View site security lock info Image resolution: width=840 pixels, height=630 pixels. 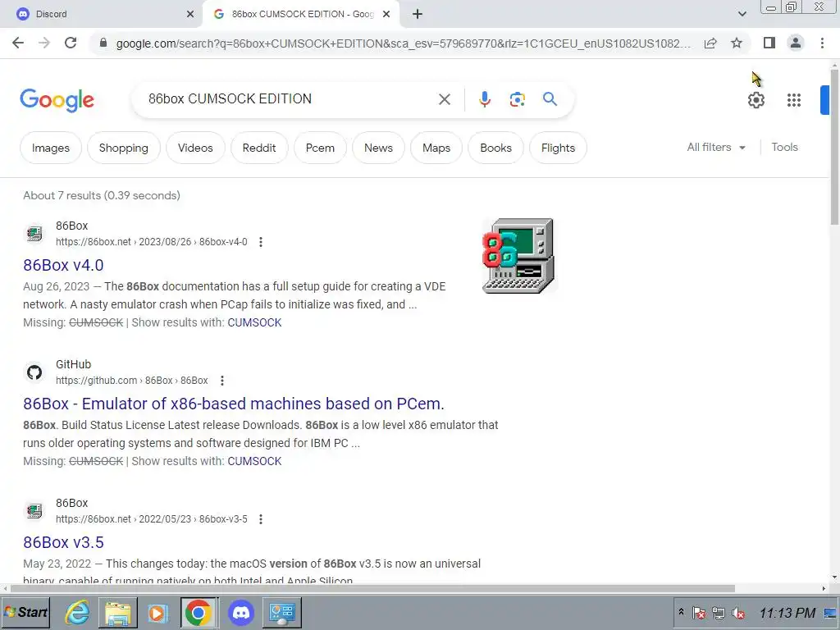pyautogui.click(x=103, y=43)
